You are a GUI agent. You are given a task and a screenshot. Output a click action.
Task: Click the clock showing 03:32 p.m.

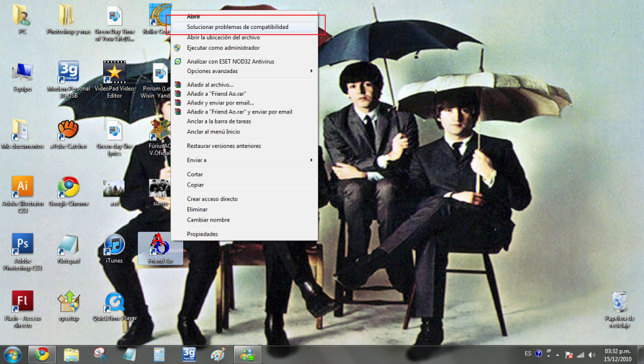(618, 355)
